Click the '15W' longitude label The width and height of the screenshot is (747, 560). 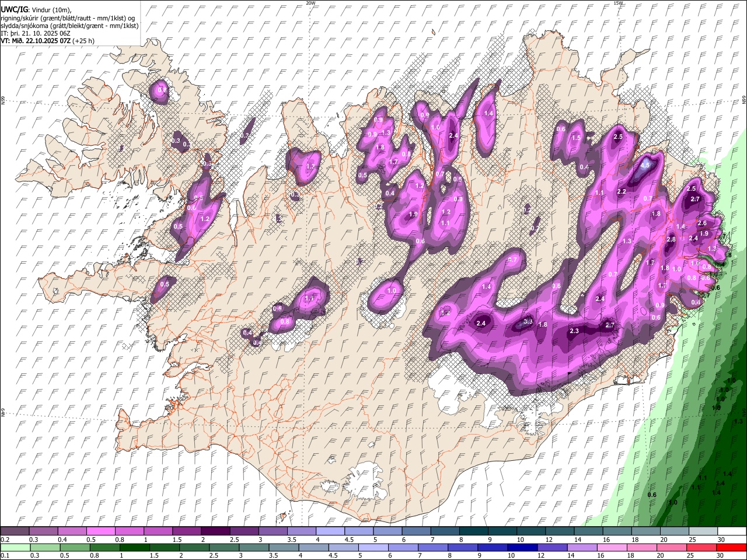618,3
